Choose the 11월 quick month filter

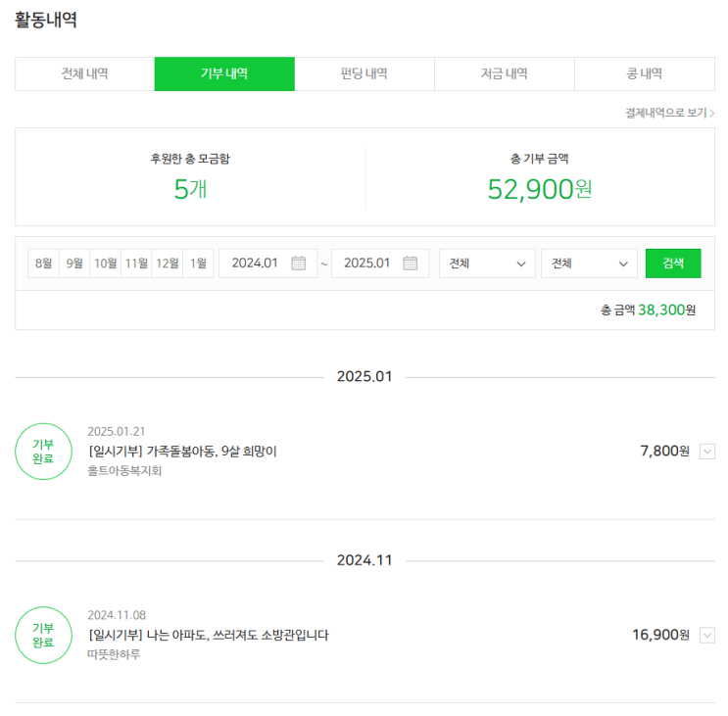[136, 263]
